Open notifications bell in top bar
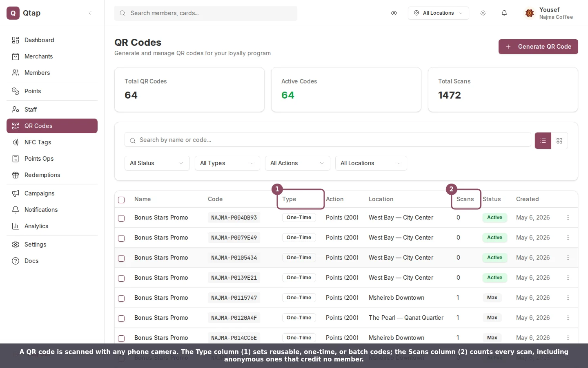 pyautogui.click(x=504, y=13)
